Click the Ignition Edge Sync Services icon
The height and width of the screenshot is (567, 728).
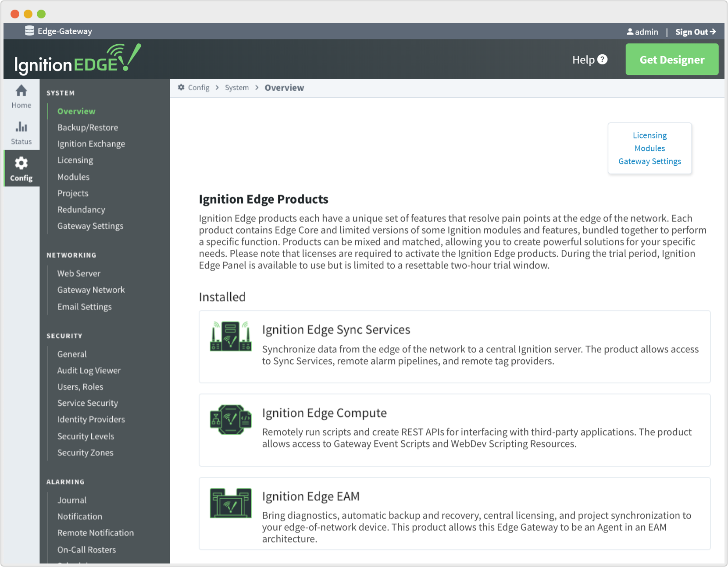coord(230,337)
